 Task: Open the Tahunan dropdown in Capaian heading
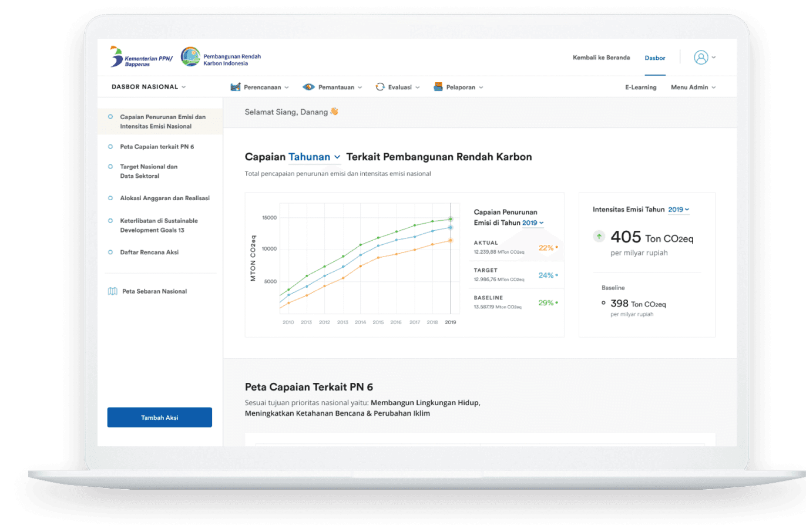point(314,157)
